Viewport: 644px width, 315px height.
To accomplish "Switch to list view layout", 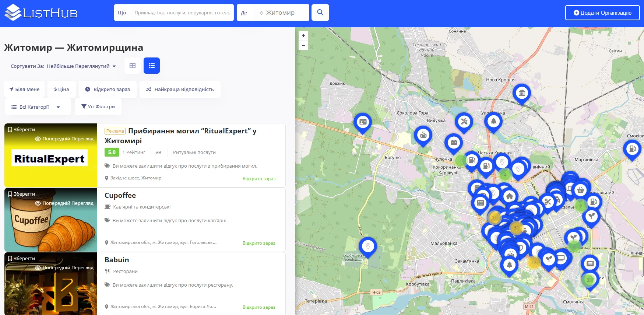I will coord(152,66).
